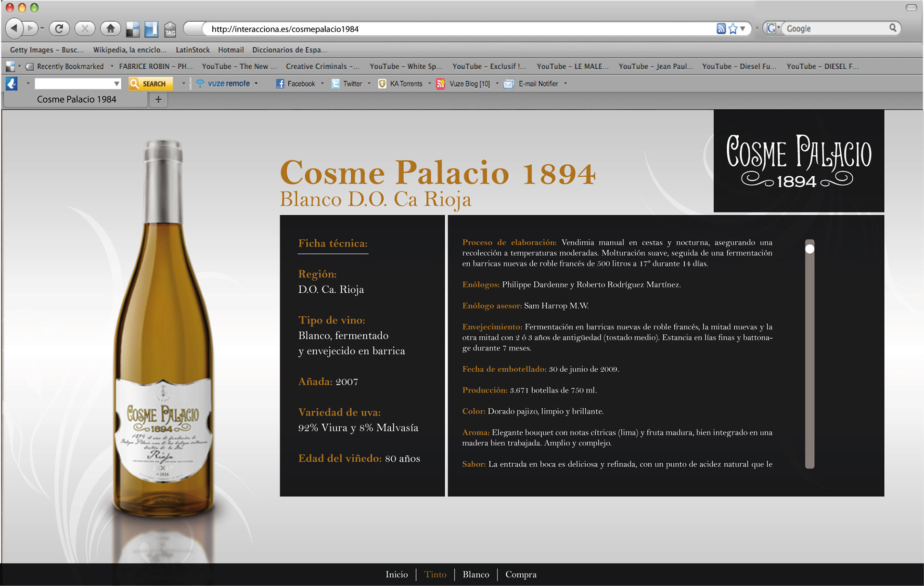Open the dropdown arrow next to SEARCH

pyautogui.click(x=183, y=84)
